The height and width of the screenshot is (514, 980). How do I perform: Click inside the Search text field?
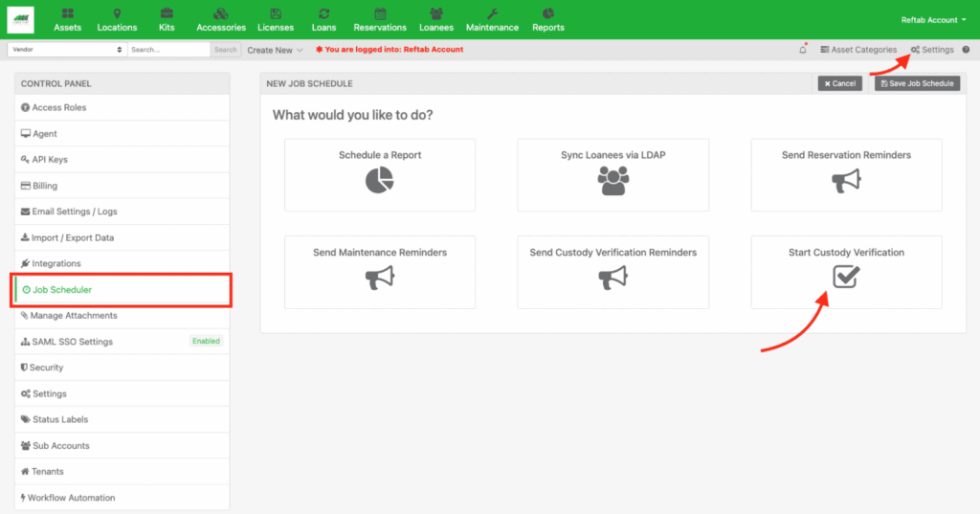[168, 50]
